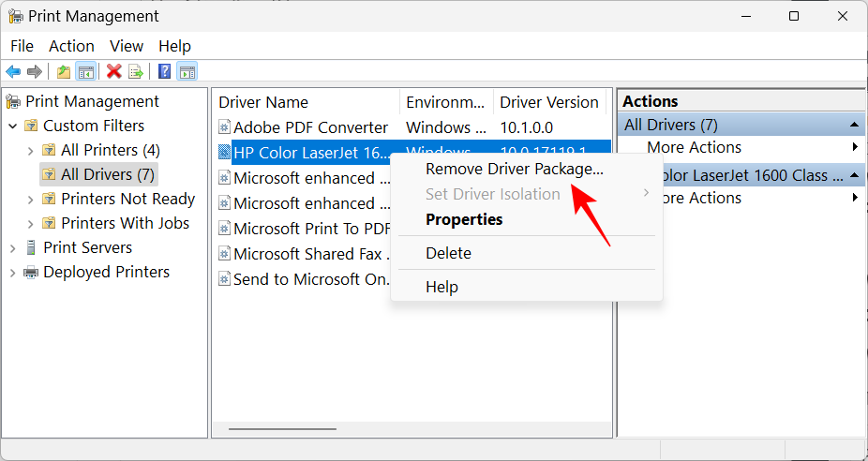Collapse the Custom Filters tree node
868x461 pixels.
13,126
